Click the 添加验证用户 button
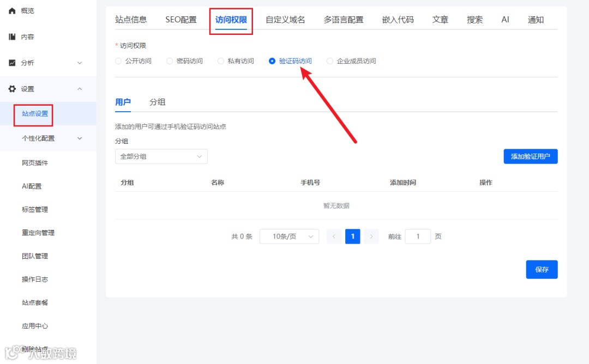The width and height of the screenshot is (589, 364). pos(530,156)
